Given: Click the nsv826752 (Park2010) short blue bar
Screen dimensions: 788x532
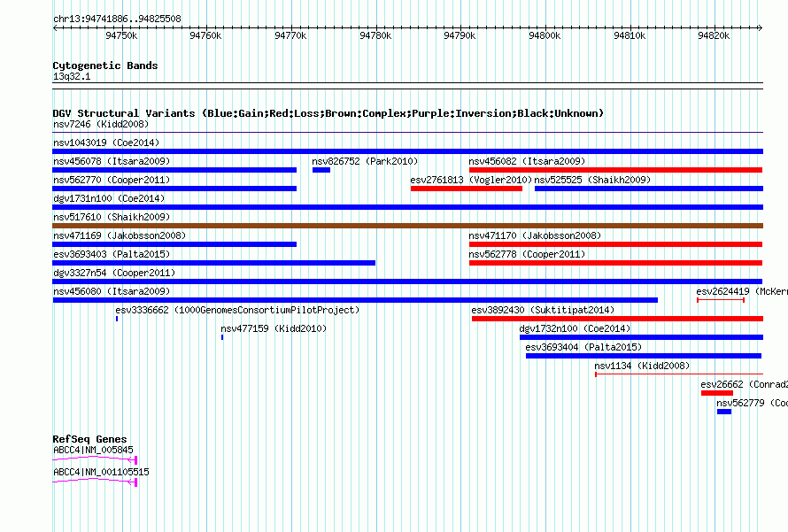Looking at the screenshot, I should click(321, 170).
